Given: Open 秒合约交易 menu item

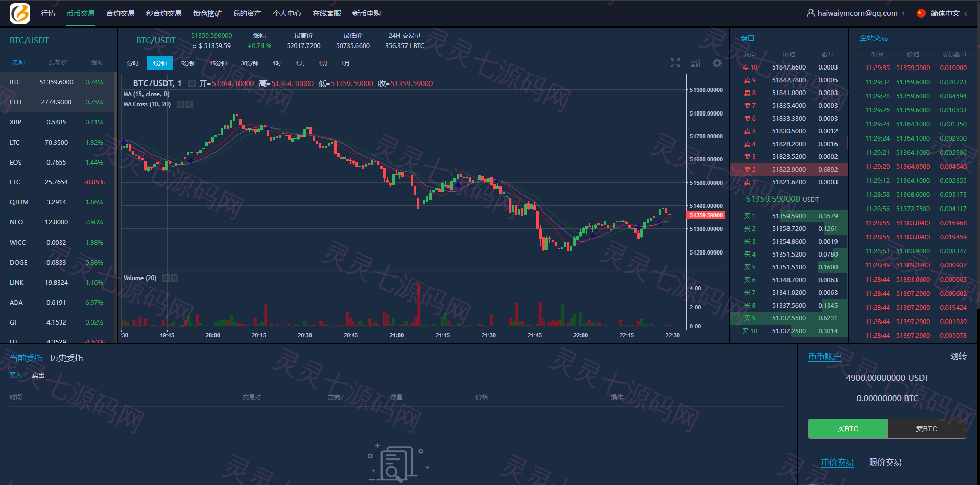Looking at the screenshot, I should (164, 13).
